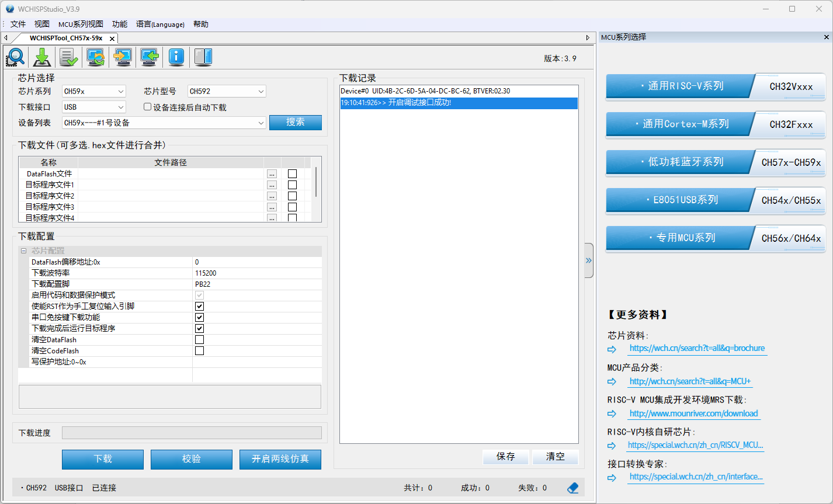Click arrow icon beside the RISCV_MCU link
This screenshot has width=833, height=504.
(x=612, y=446)
